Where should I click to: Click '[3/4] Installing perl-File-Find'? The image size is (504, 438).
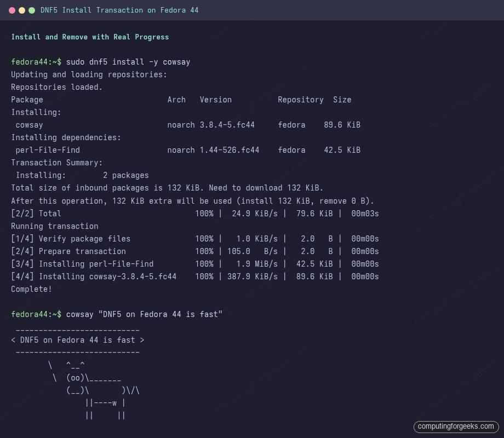coord(82,264)
